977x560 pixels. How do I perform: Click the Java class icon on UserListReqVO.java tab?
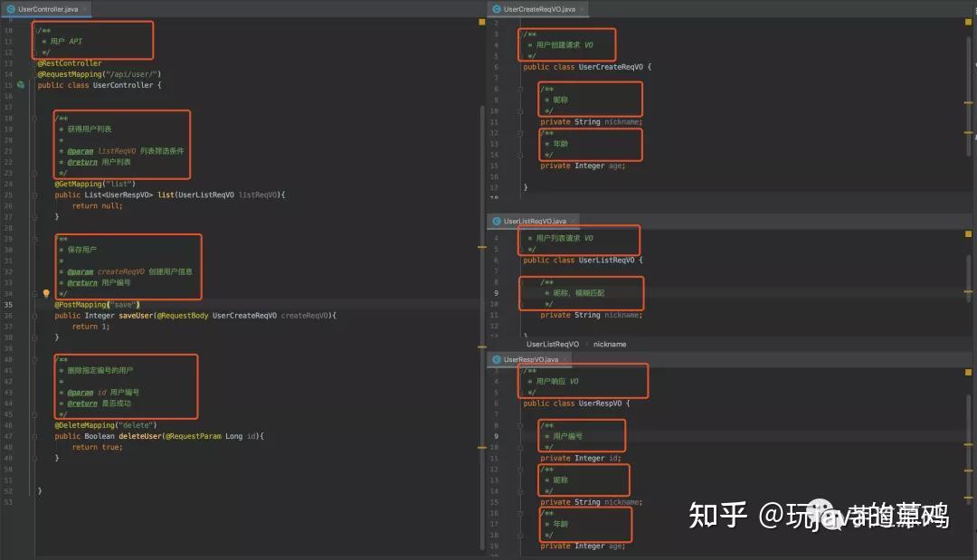(497, 220)
